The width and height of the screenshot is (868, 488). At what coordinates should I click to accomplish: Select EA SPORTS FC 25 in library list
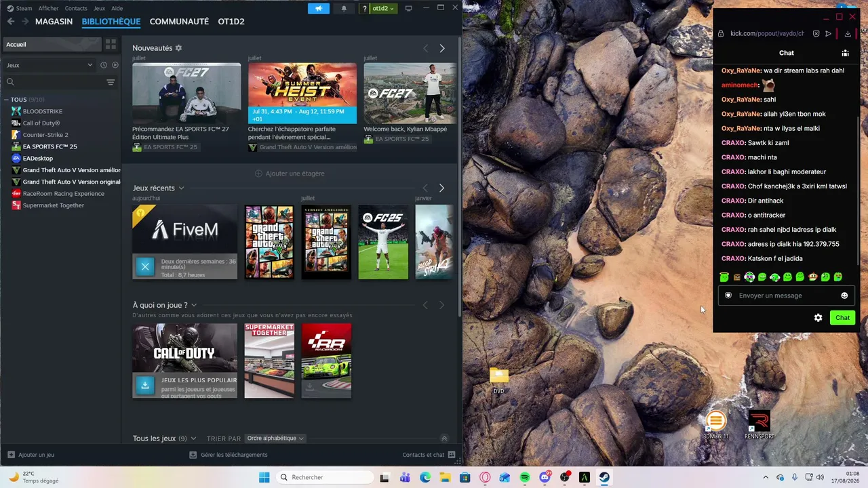tap(50, 146)
